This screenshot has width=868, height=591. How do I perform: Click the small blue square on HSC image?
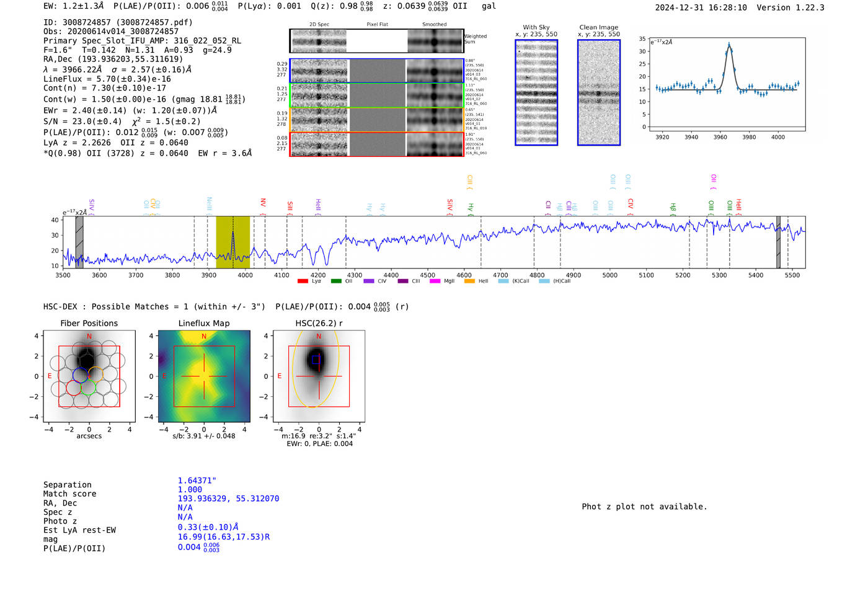[x=316, y=360]
